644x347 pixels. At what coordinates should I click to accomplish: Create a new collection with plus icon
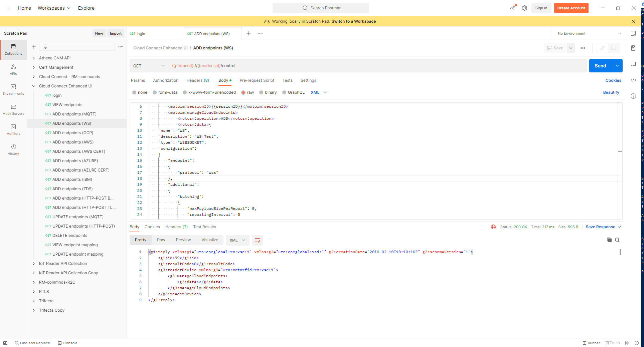(x=34, y=47)
